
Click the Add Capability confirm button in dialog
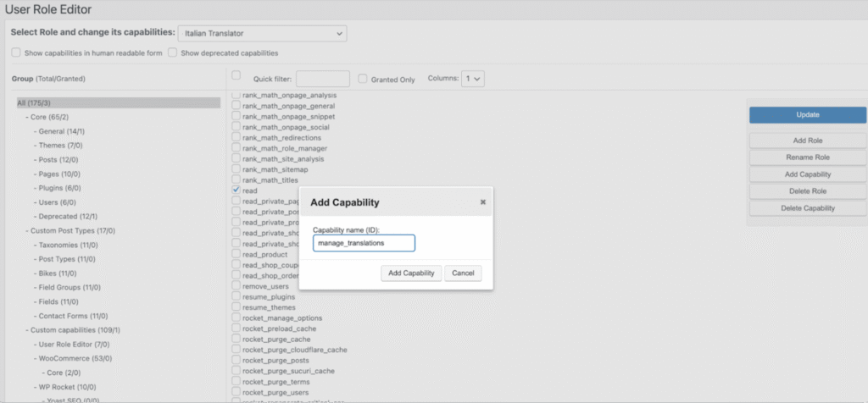pyautogui.click(x=411, y=273)
